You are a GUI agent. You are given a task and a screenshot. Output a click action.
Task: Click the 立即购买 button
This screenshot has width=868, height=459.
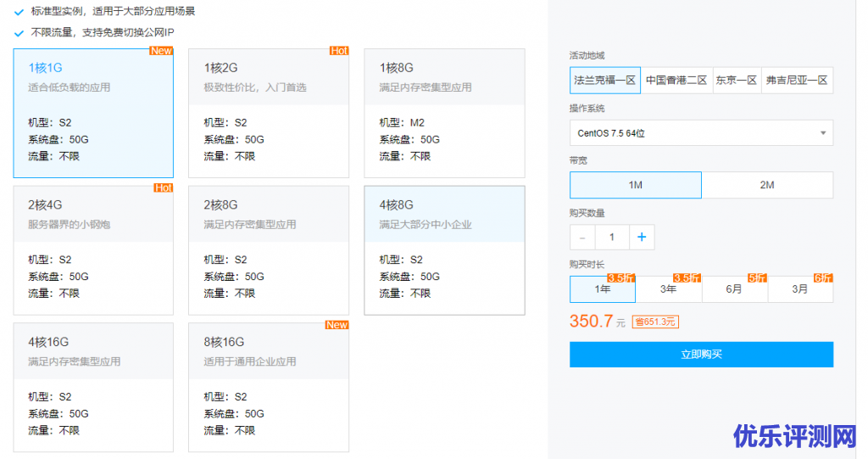coord(701,355)
